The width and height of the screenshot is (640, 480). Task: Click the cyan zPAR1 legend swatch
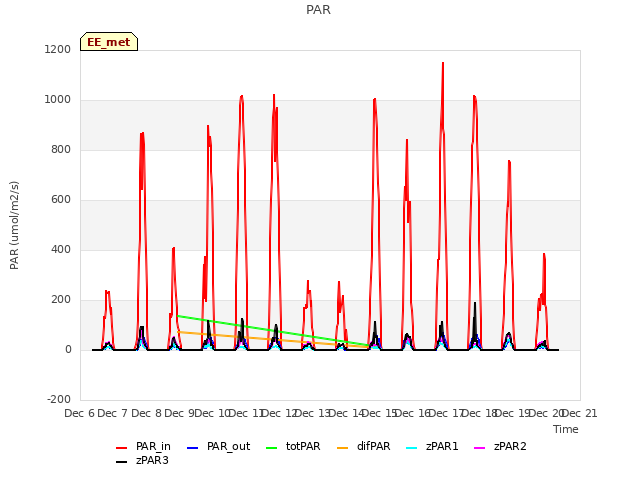412,448
